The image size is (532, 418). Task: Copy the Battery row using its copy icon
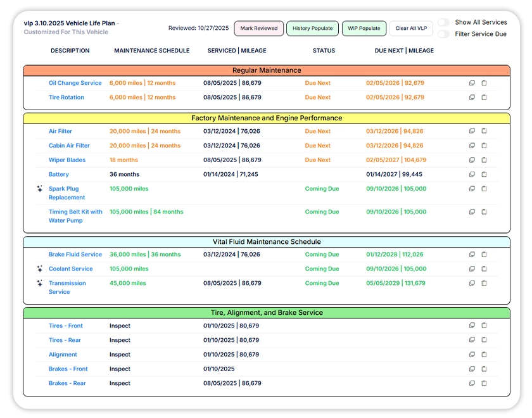(472, 174)
